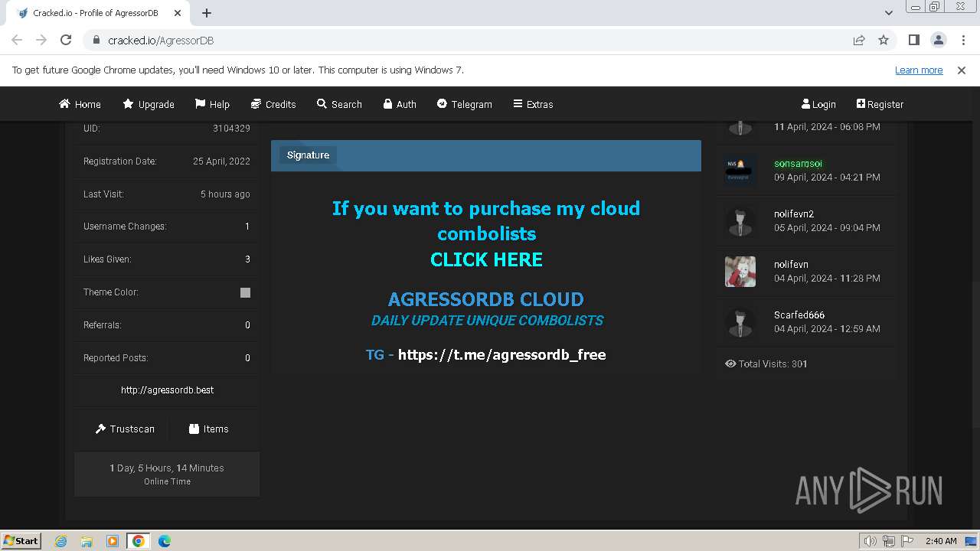Switch to Chrome on the taskbar
Screen dimensions: 980x551
(x=139, y=541)
